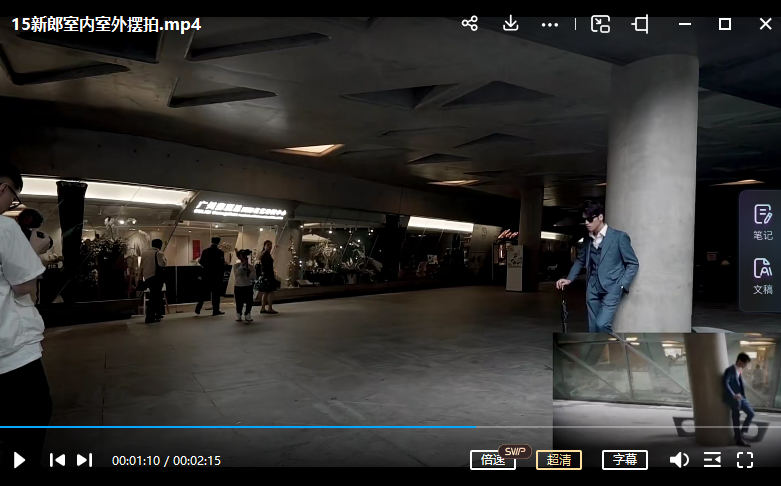
Task: Pin the player window on top
Action: pyautogui.click(x=640, y=24)
